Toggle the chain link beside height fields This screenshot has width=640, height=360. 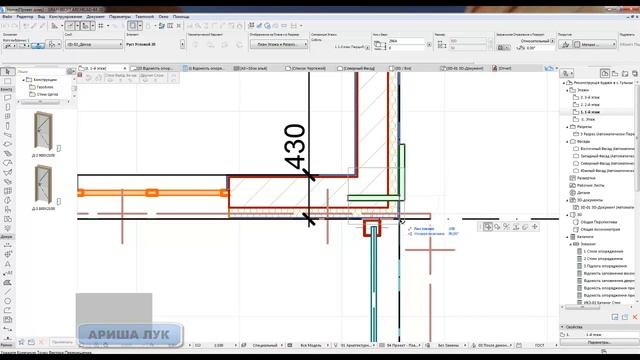429,44
